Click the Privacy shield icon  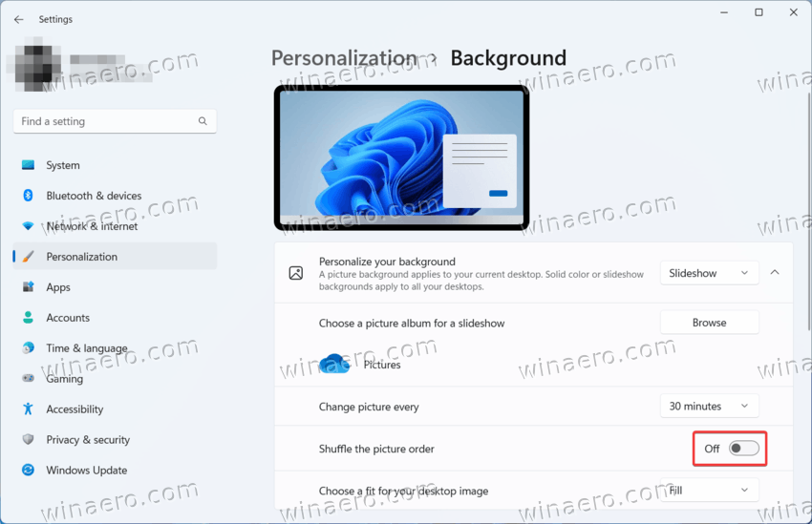[28, 440]
